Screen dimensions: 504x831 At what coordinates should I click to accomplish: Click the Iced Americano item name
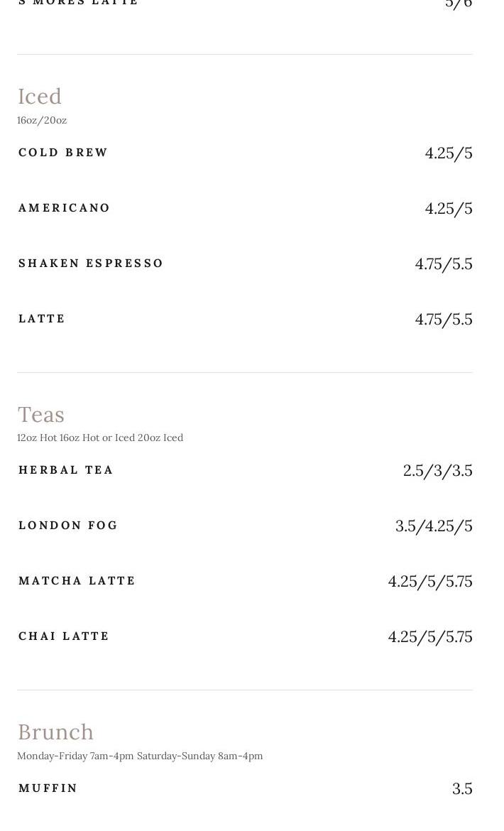coord(64,207)
